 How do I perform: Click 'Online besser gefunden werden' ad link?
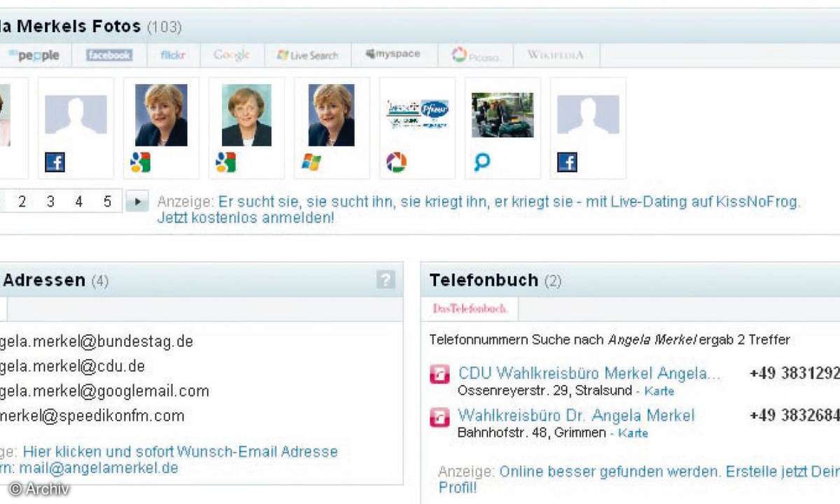610,471
